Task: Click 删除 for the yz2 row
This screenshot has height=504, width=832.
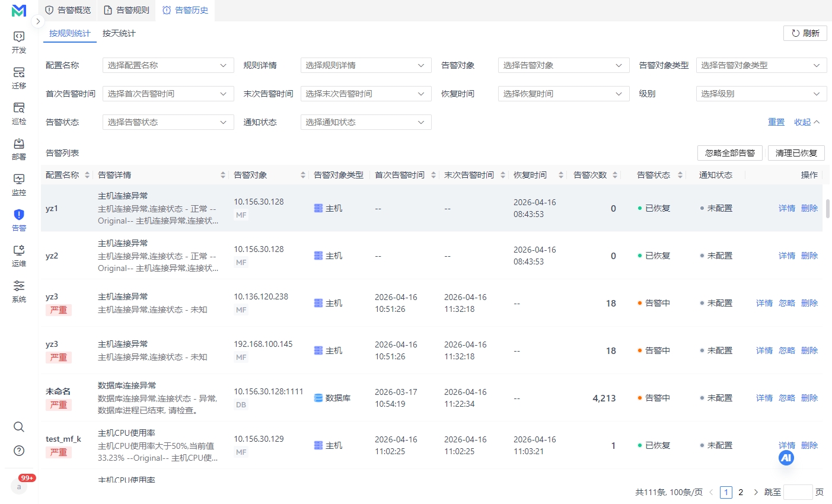Action: coord(809,256)
